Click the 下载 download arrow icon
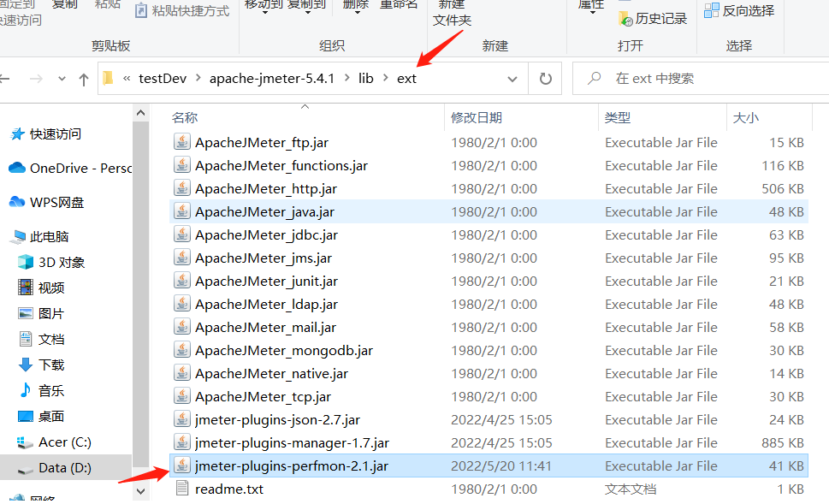This screenshot has height=504, width=829. 26,365
